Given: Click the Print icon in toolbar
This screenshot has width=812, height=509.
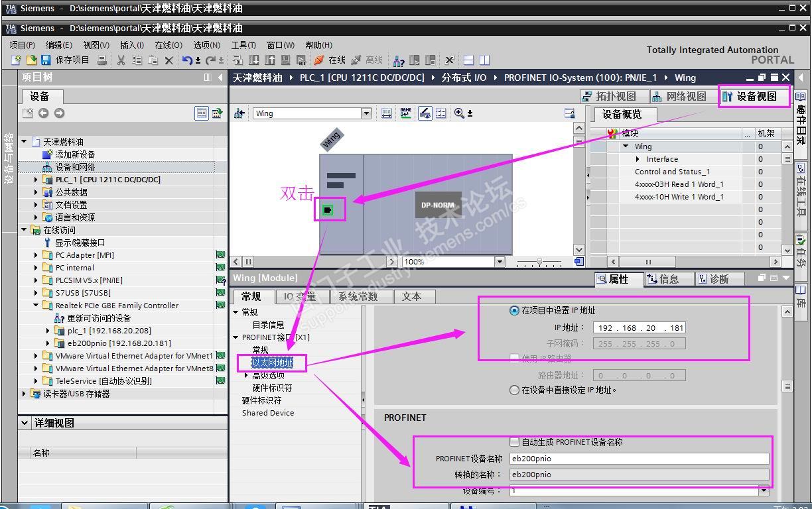Looking at the screenshot, I should point(102,60).
